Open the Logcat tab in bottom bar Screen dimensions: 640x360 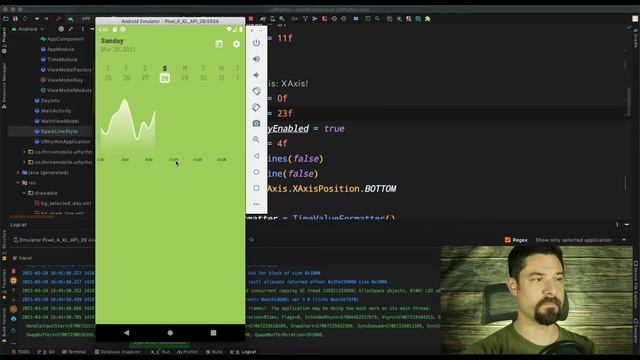point(243,351)
